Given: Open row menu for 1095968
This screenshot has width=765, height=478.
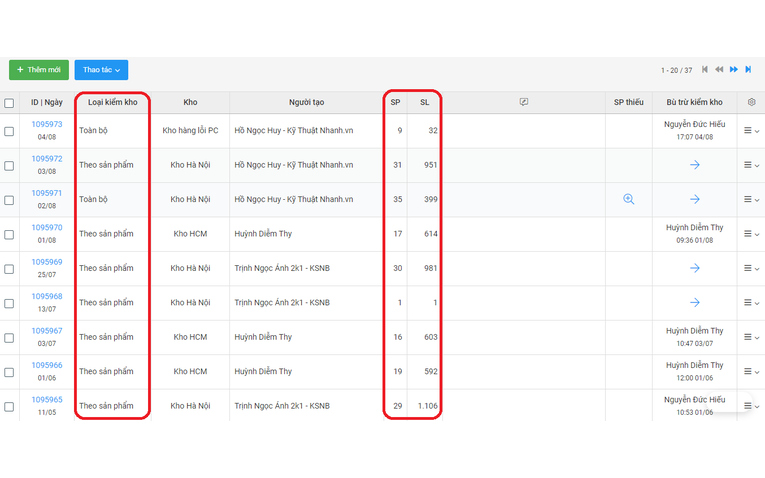Looking at the screenshot, I should [751, 303].
